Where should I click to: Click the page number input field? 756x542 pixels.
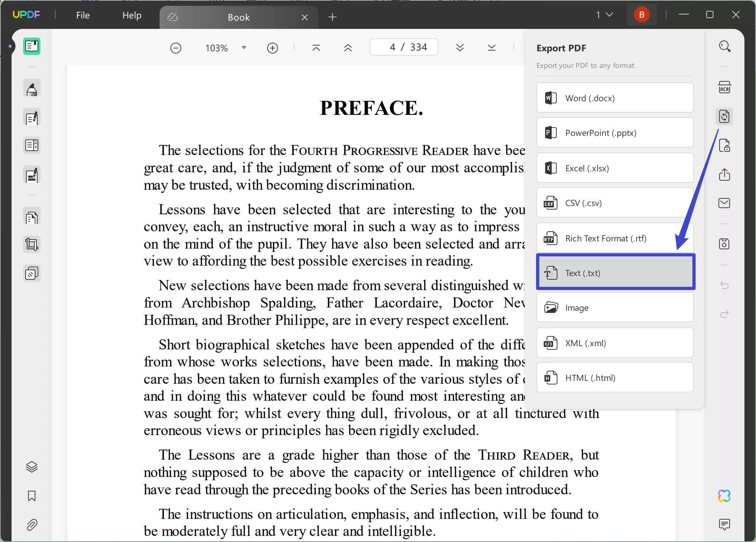[x=404, y=47]
